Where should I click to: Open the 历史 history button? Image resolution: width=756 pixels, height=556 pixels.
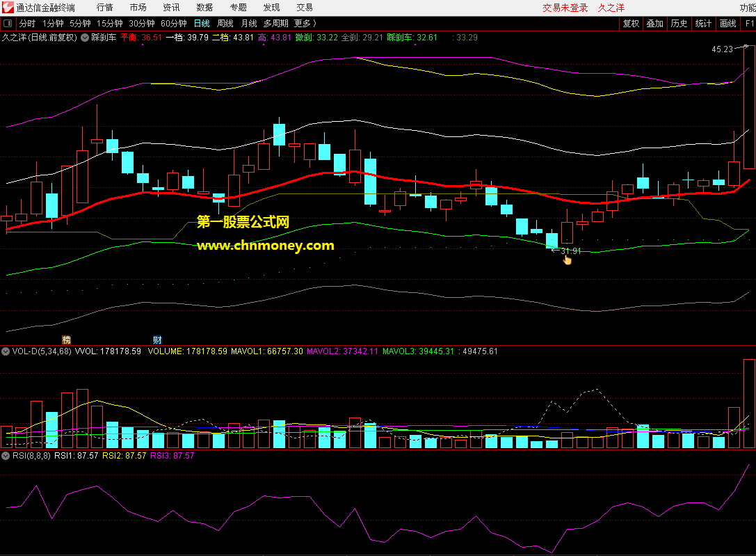(679, 23)
